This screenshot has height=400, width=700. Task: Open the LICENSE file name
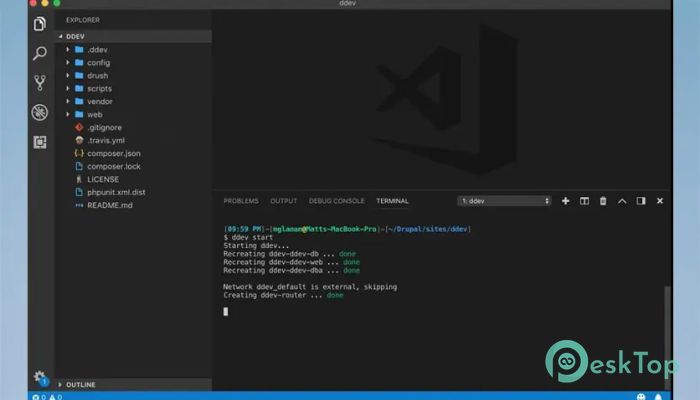click(x=103, y=179)
